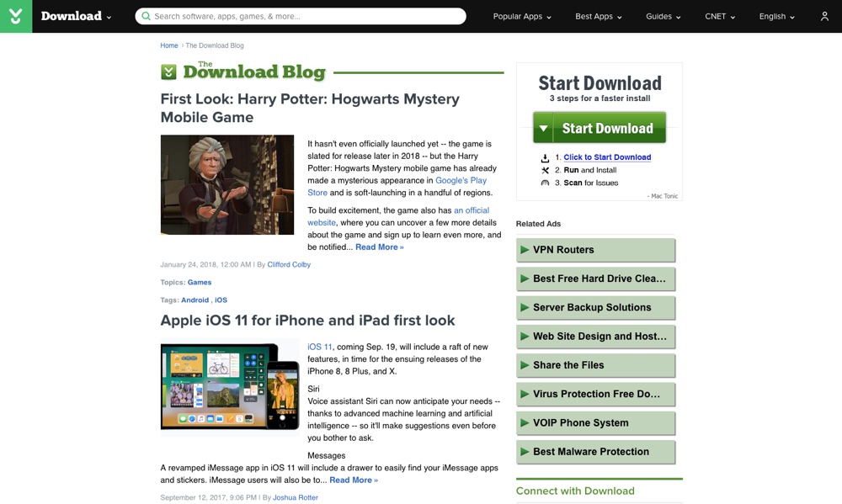This screenshot has height=504, width=842.
Task: Click the 'Click to Start Download' link
Action: 607,157
